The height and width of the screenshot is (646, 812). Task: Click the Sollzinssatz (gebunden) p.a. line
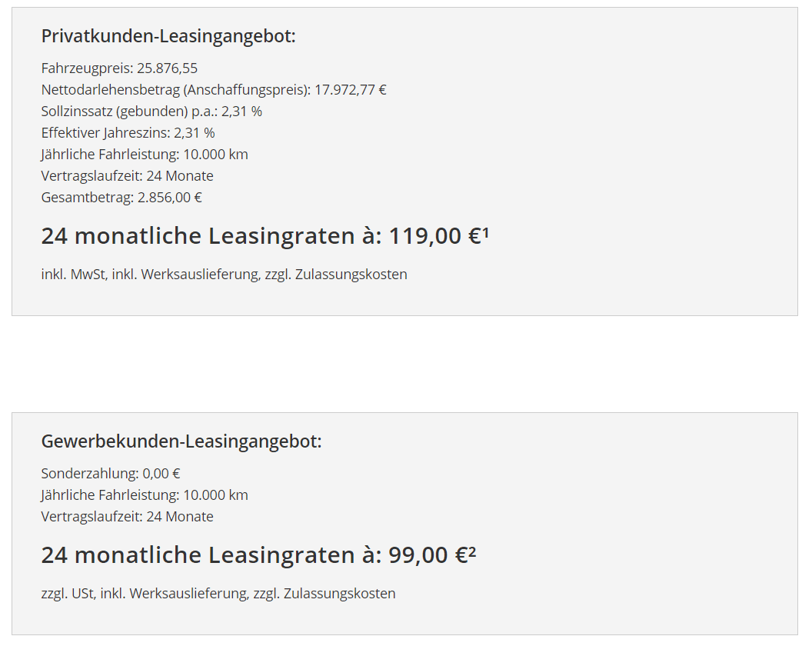151,112
